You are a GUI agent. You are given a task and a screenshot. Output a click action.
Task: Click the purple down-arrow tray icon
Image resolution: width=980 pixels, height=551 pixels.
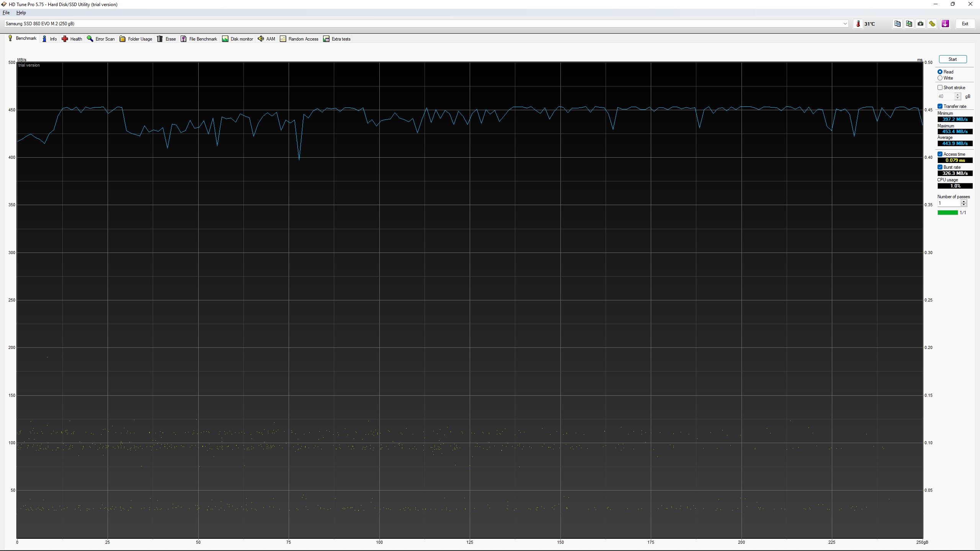point(945,24)
